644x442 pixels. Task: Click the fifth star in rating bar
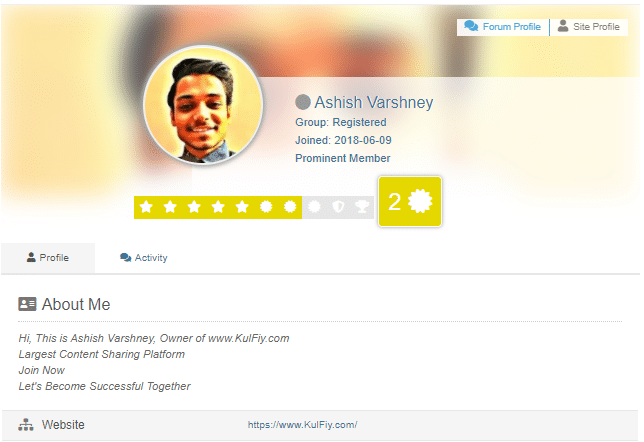click(242, 207)
